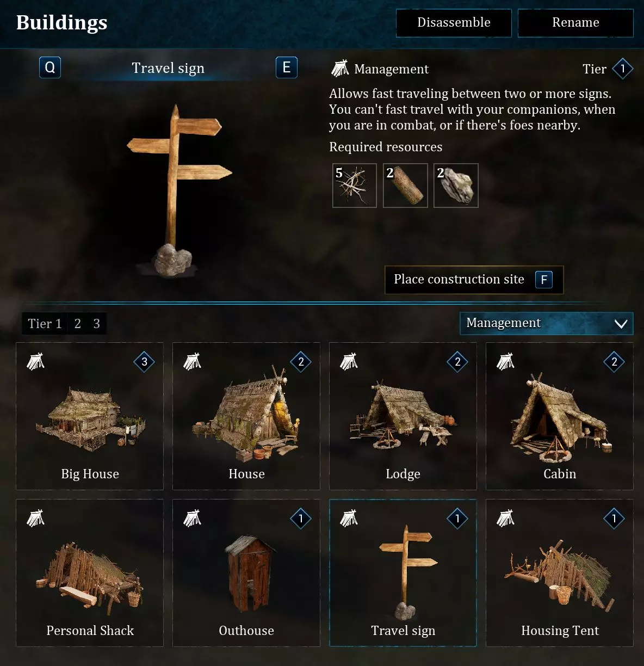Screen dimensions: 644x666
Task: Select the Personal Shack building tile
Action: click(x=90, y=573)
